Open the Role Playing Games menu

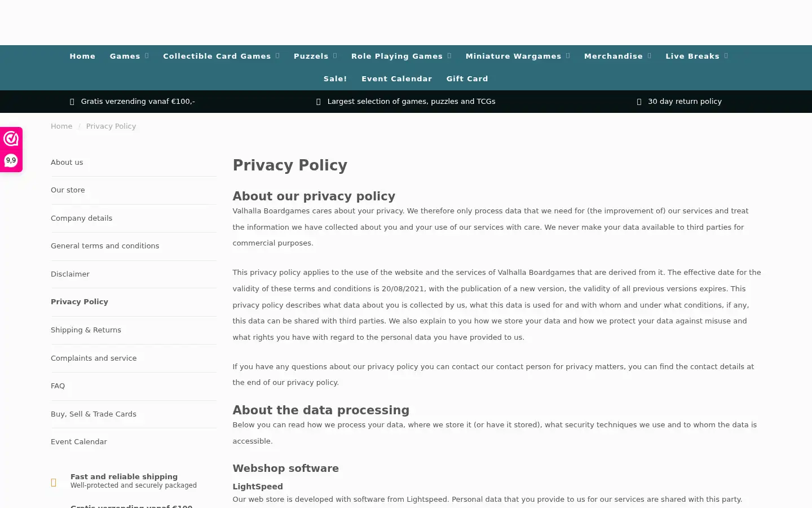(x=397, y=56)
